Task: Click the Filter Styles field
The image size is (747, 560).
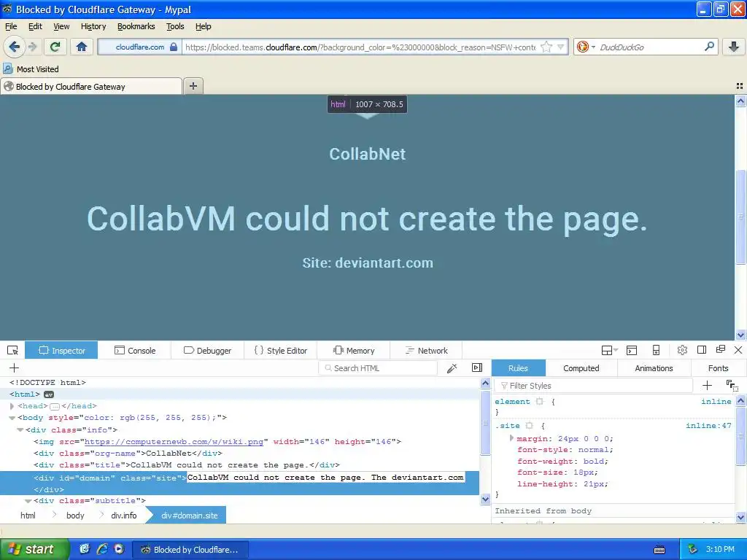Action: (x=593, y=385)
